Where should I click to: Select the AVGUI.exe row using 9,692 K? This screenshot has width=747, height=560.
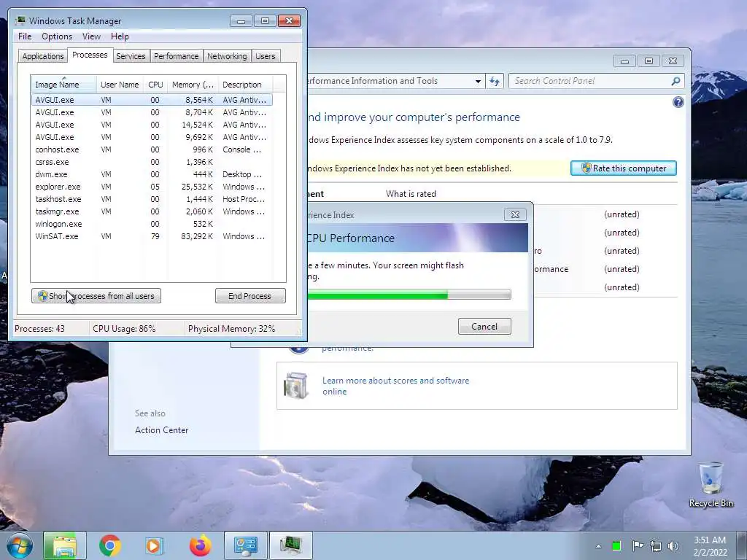point(152,137)
